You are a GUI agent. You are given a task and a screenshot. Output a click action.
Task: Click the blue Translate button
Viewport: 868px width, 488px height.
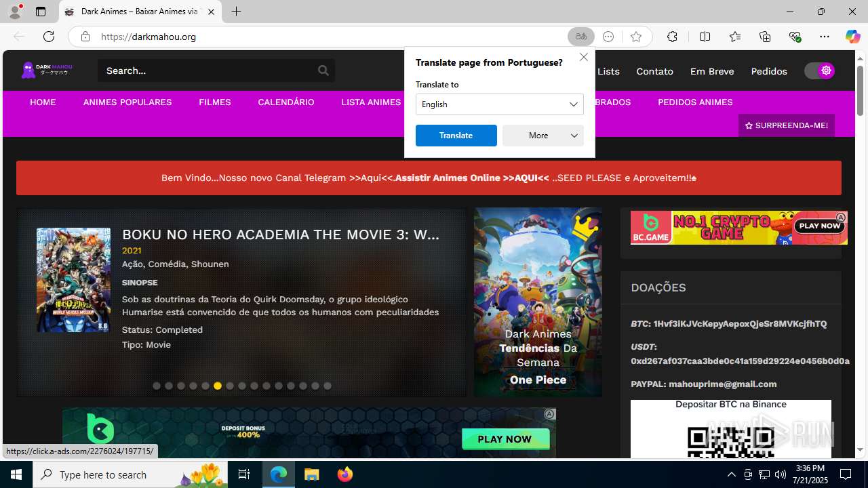(456, 136)
